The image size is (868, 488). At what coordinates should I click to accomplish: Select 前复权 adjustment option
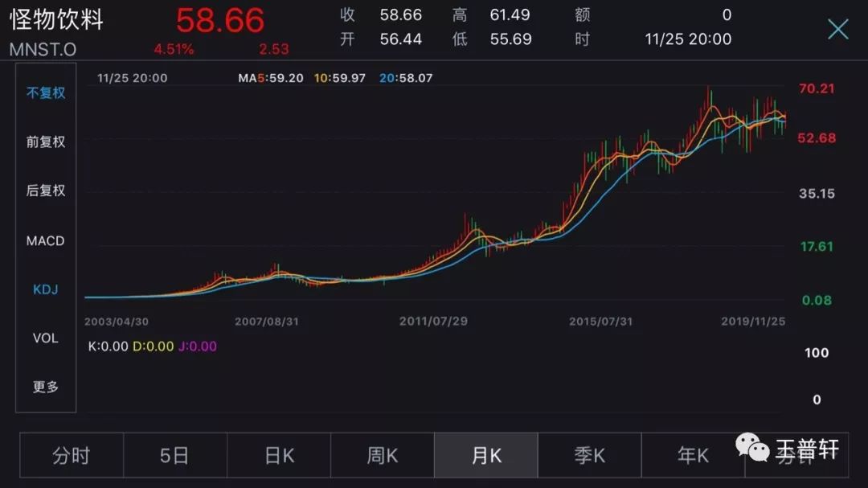pyautogui.click(x=45, y=141)
